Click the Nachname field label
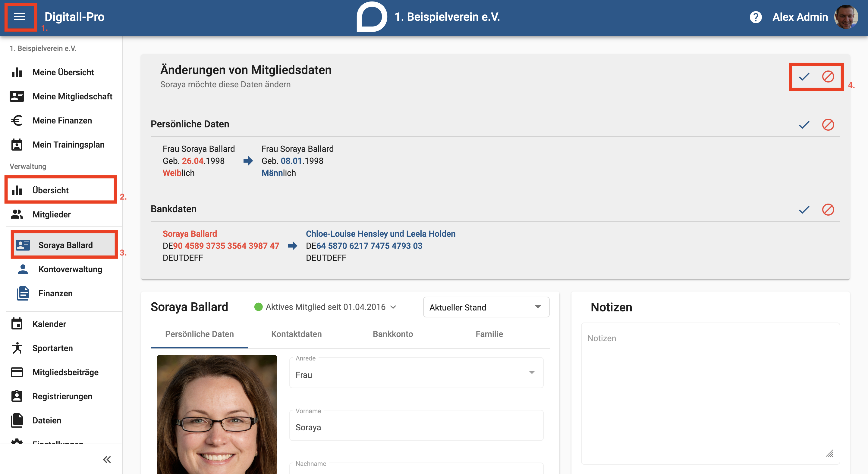This screenshot has width=868, height=474. [x=311, y=464]
